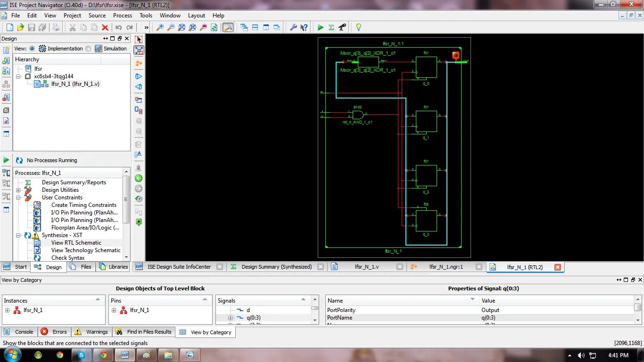The width and height of the screenshot is (644, 362).
Task: Select the q_0 fdr flip-flop block
Action: 426,67
